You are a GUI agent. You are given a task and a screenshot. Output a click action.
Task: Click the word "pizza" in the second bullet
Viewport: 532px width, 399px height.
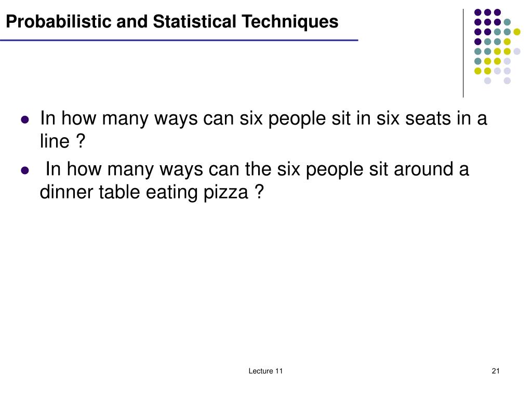click(x=225, y=192)
